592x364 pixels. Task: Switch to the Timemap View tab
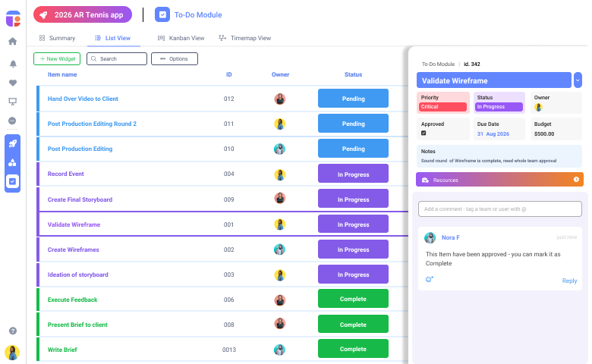[x=244, y=38]
